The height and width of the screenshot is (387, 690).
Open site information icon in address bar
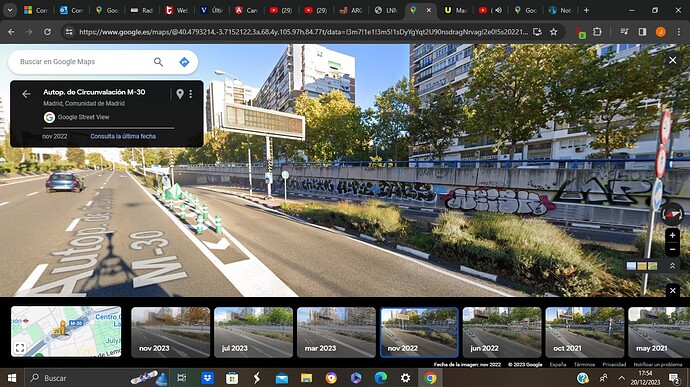[x=69, y=32]
